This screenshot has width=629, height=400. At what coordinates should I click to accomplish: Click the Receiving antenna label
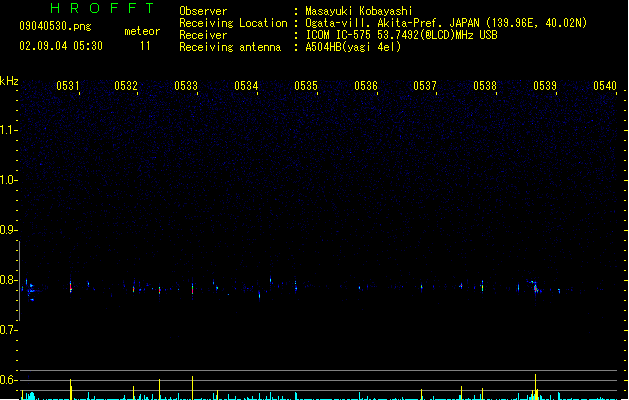[x=230, y=47]
